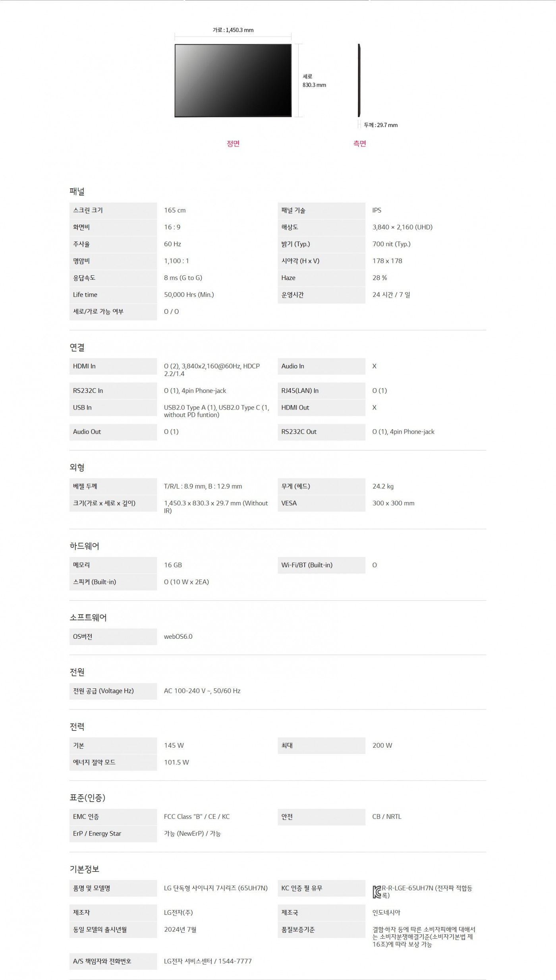This screenshot has width=556, height=980.
Task: Click the 두께 29.7 mm thickness label
Action: (x=380, y=125)
